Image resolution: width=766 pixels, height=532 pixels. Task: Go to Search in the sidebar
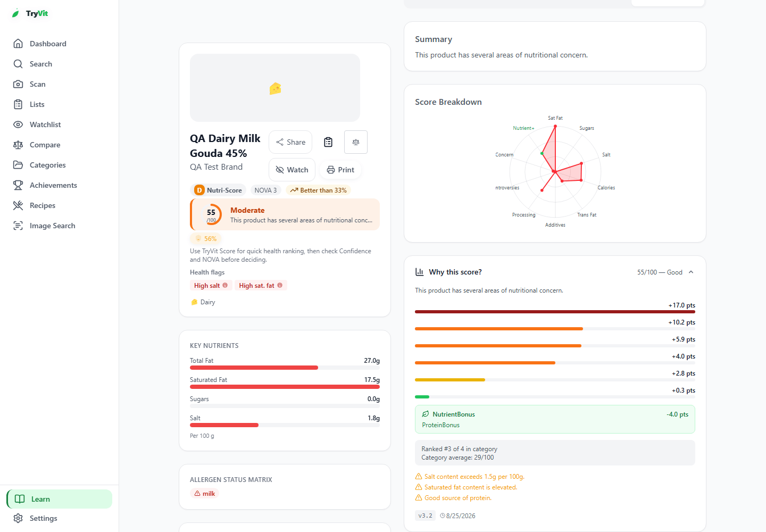tap(60, 64)
